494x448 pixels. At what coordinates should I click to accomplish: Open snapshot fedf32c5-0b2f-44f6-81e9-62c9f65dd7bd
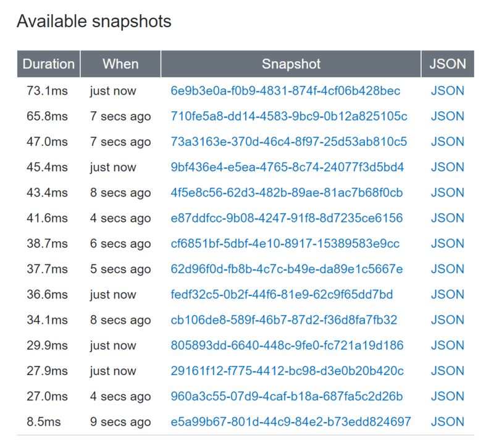click(282, 294)
